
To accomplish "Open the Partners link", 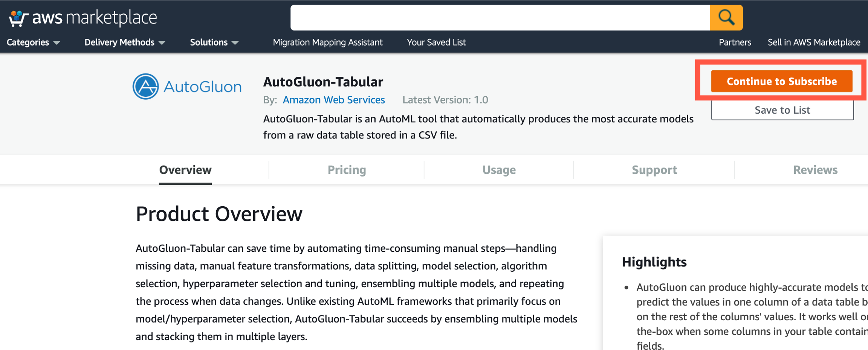I will click(x=735, y=42).
